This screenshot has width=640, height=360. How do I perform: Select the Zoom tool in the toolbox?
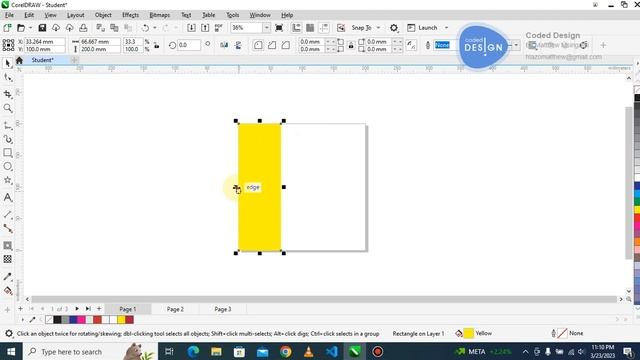(x=8, y=108)
